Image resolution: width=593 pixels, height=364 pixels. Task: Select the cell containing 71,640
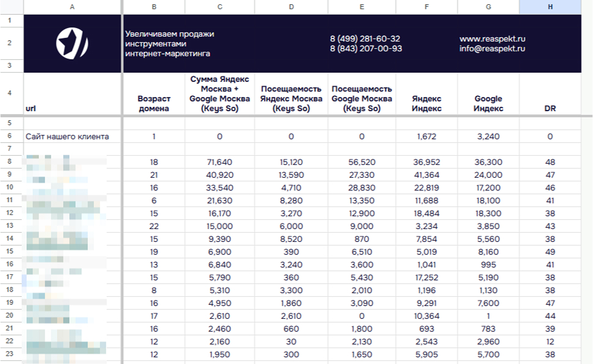[x=219, y=162]
